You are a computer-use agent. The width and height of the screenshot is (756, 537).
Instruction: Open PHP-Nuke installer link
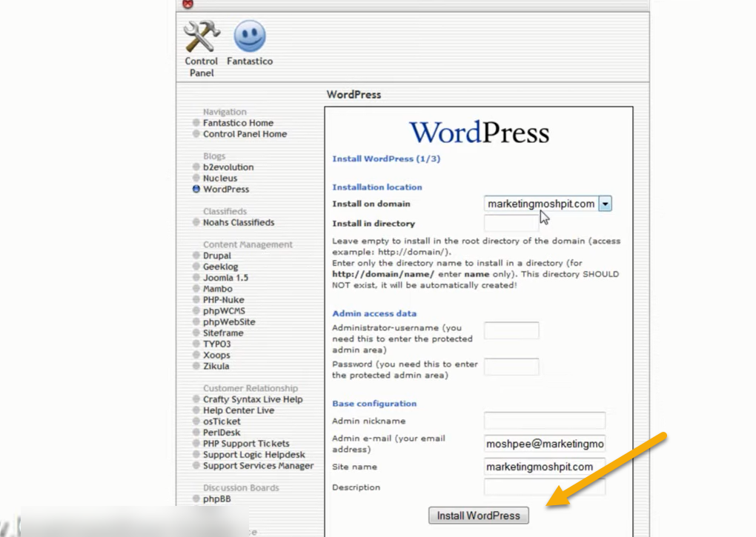[x=223, y=300]
